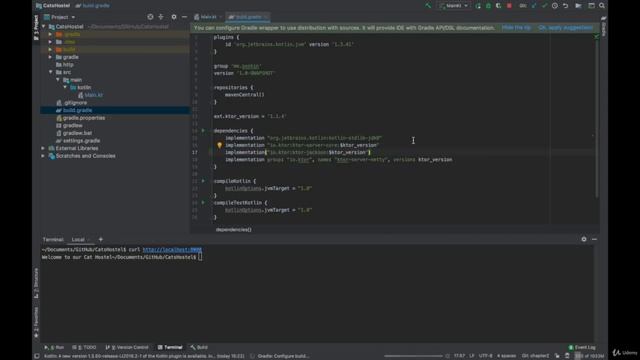
Task: Select the Local terminal session tab
Action: click(78, 240)
